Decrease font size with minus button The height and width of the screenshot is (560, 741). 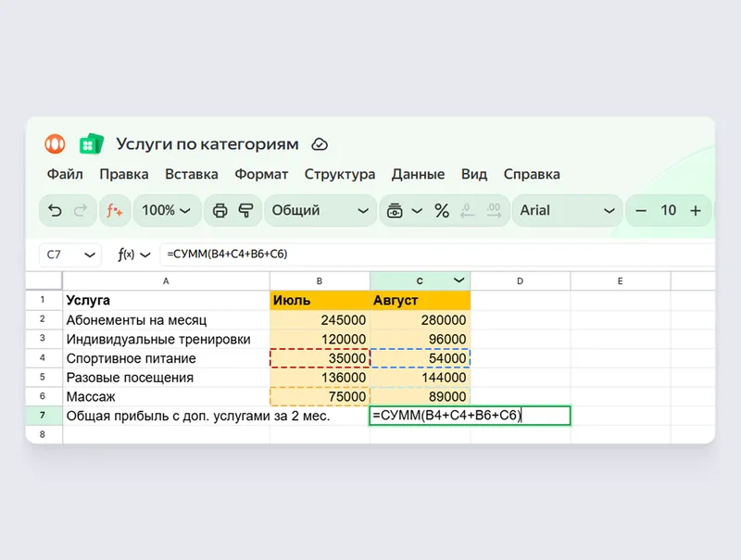pyautogui.click(x=641, y=211)
